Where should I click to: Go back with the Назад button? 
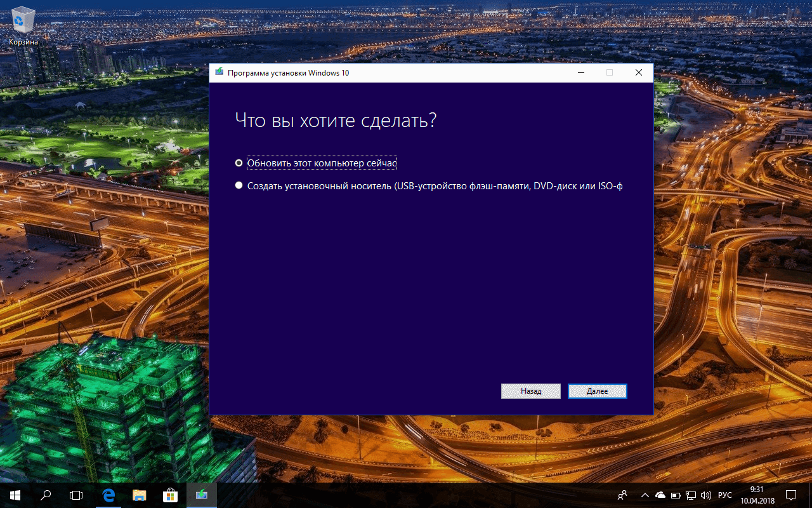531,391
